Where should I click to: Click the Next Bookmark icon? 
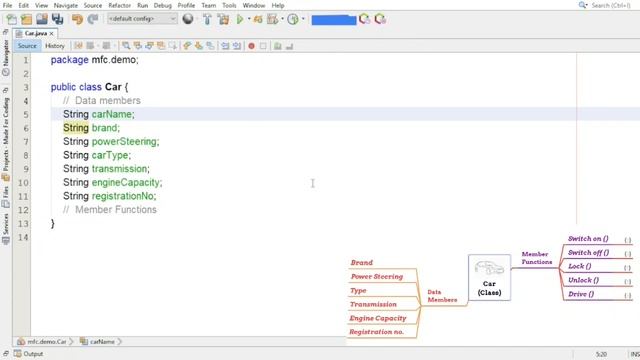click(x=199, y=46)
